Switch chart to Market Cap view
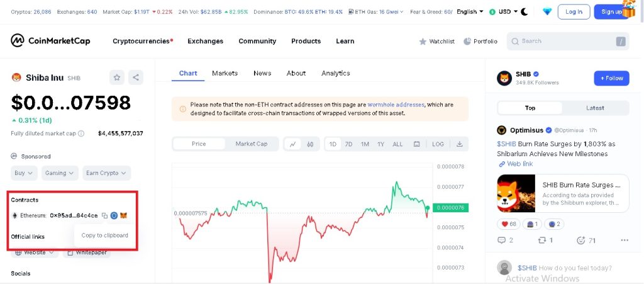 point(251,144)
